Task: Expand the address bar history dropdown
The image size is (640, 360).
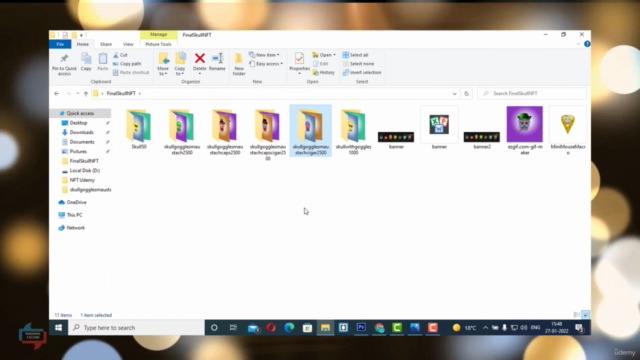Action: [x=454, y=93]
